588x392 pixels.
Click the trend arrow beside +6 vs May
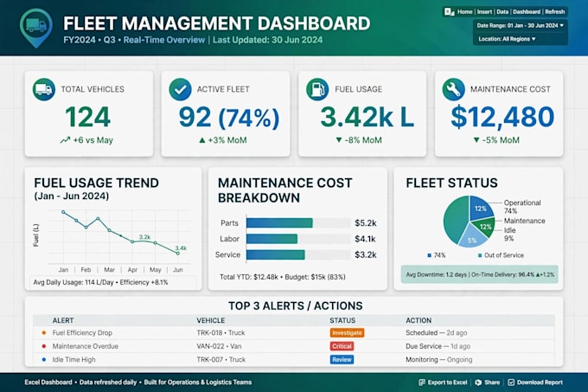point(65,140)
